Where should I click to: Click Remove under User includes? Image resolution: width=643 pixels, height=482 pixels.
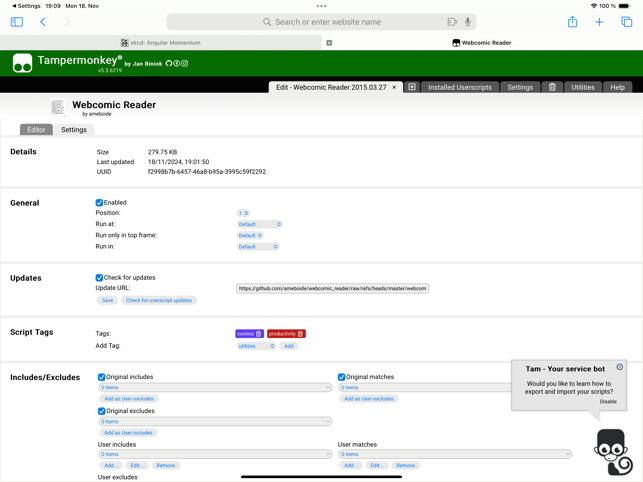click(166, 466)
